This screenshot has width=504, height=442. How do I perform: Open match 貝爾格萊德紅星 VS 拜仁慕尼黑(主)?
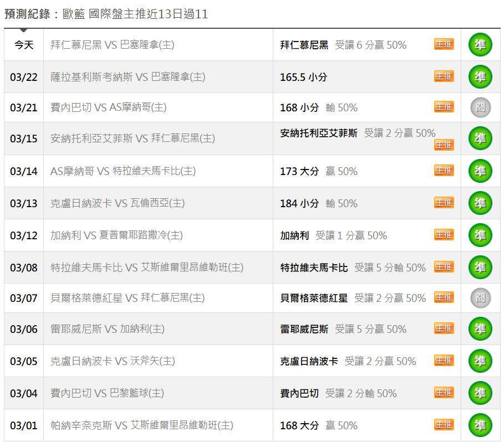tap(128, 298)
